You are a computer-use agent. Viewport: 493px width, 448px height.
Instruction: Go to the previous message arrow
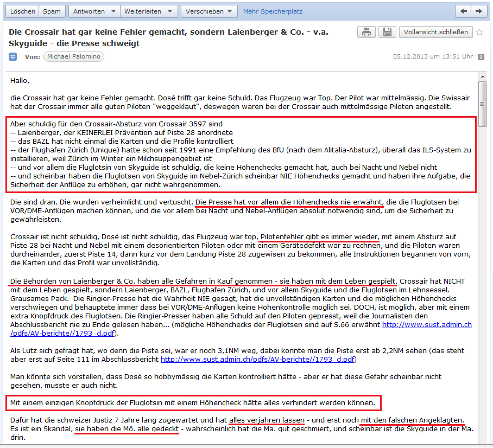click(x=463, y=11)
